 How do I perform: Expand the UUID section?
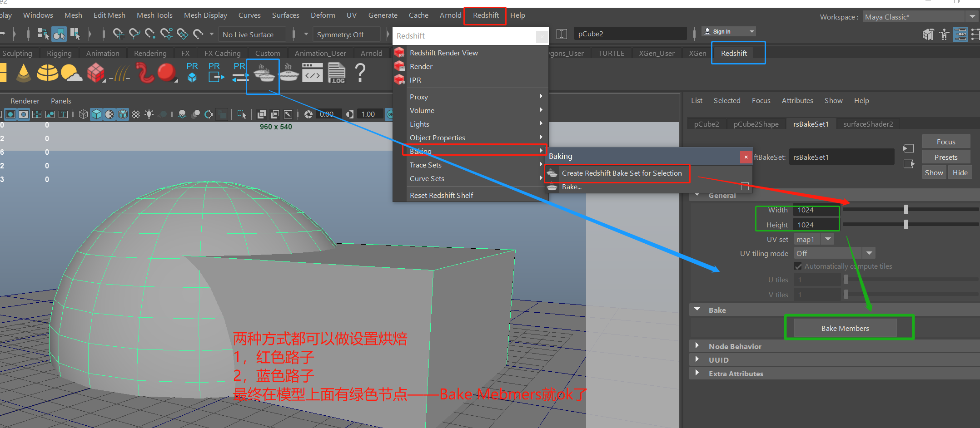697,359
